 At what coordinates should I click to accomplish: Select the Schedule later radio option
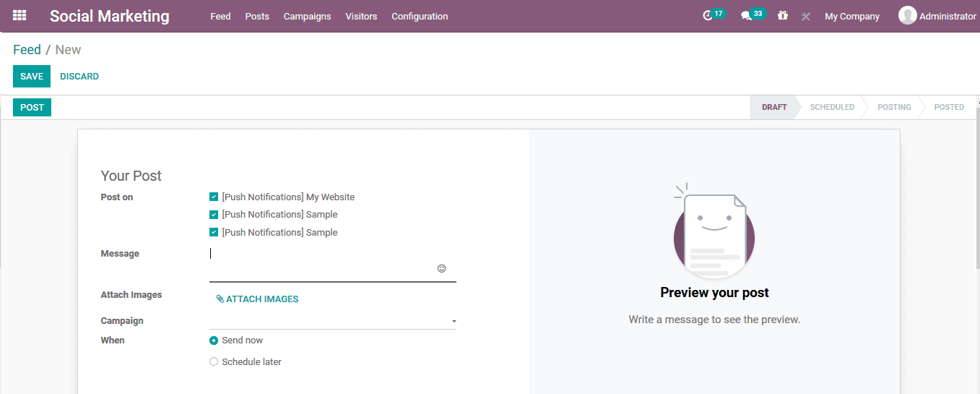point(214,361)
